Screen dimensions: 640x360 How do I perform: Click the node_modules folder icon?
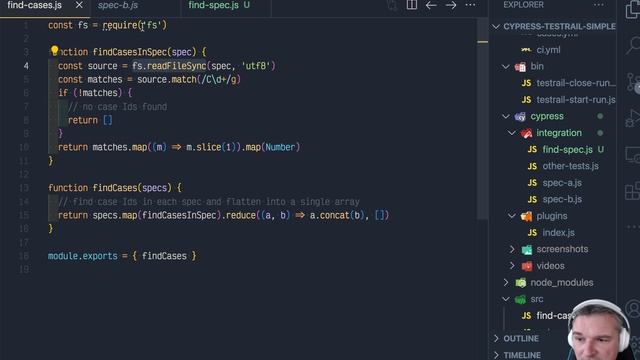pos(520,282)
